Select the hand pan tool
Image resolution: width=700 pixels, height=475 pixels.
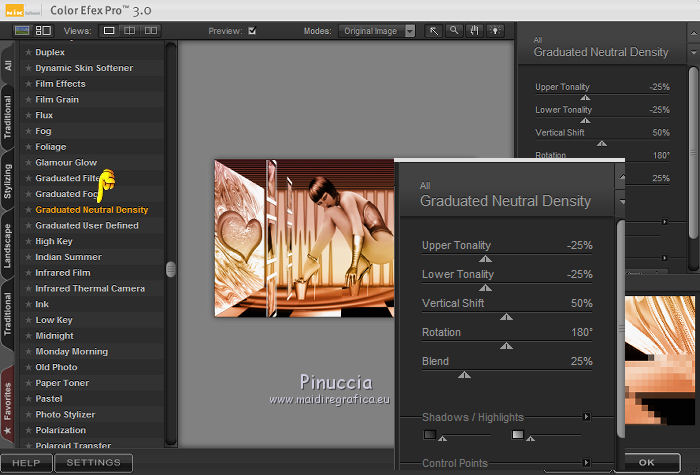[474, 31]
